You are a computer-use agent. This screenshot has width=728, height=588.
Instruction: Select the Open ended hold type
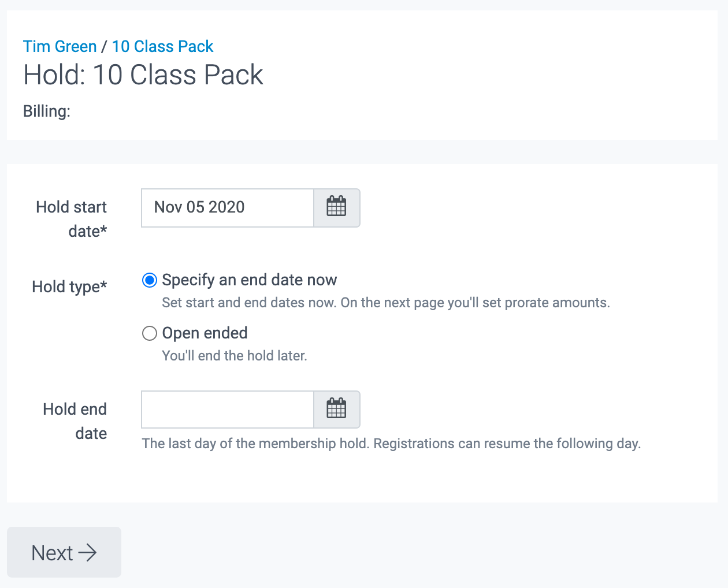[149, 333]
